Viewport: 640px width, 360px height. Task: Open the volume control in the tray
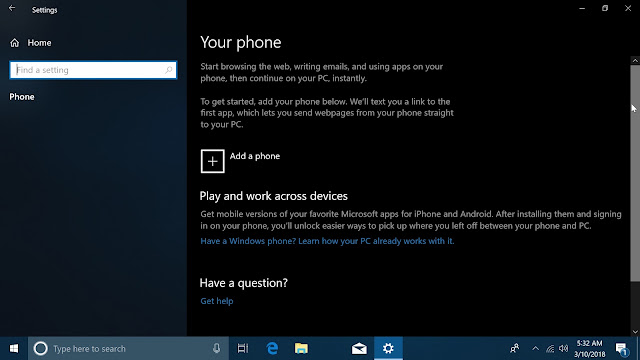pos(564,349)
